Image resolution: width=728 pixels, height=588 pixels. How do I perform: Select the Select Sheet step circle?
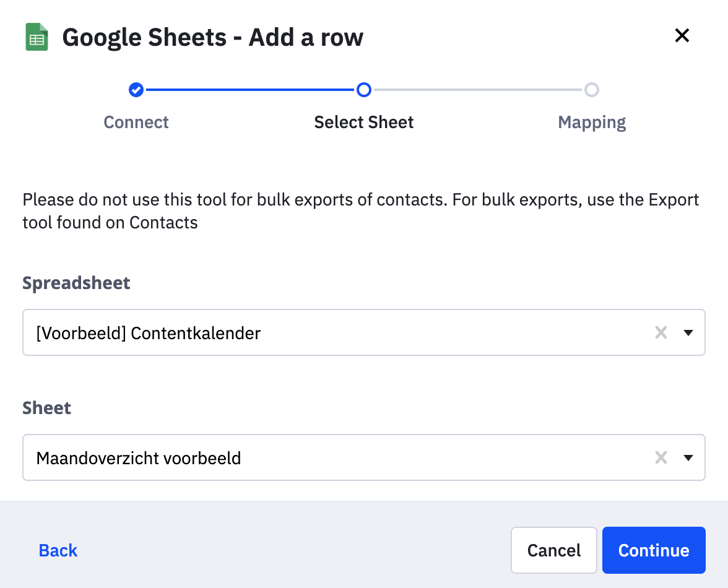(x=364, y=90)
